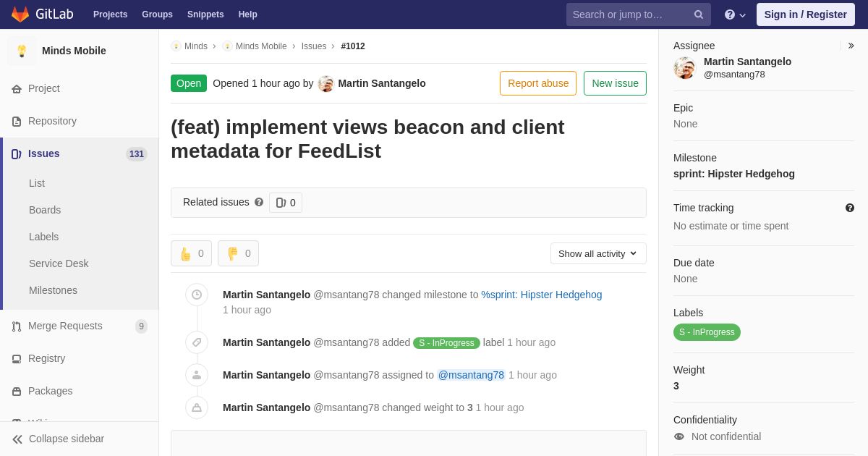Open Show all activity dropdown
The width and height of the screenshot is (868, 456).
point(598,253)
